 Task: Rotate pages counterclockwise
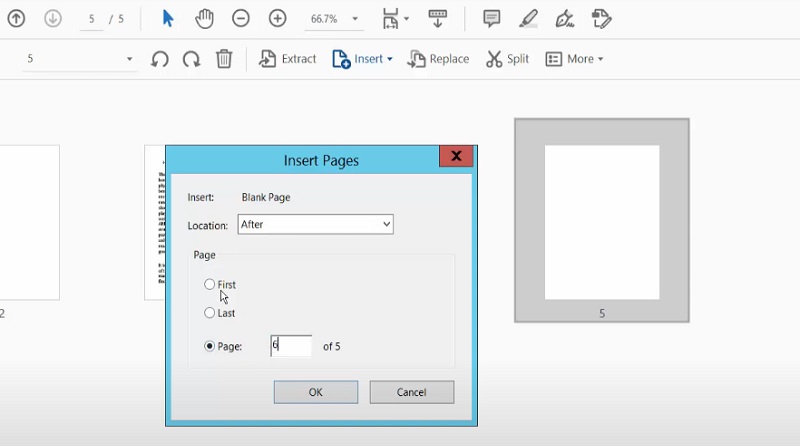(x=160, y=59)
